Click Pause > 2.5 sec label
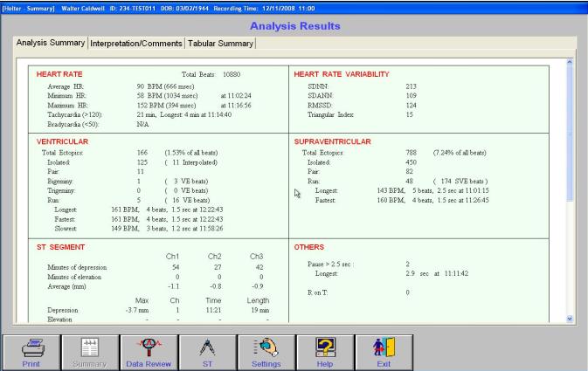The image size is (588, 371). (330, 265)
